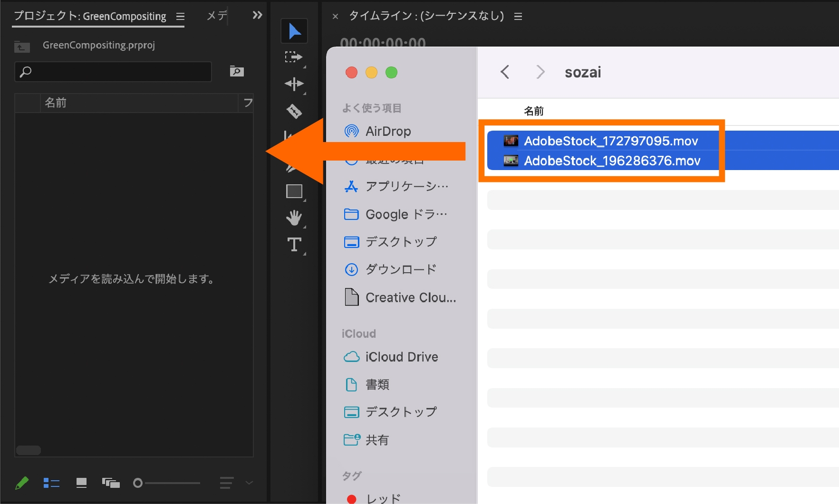
Task: Open デスクトップ under よく使う項目
Action: [x=390, y=242]
